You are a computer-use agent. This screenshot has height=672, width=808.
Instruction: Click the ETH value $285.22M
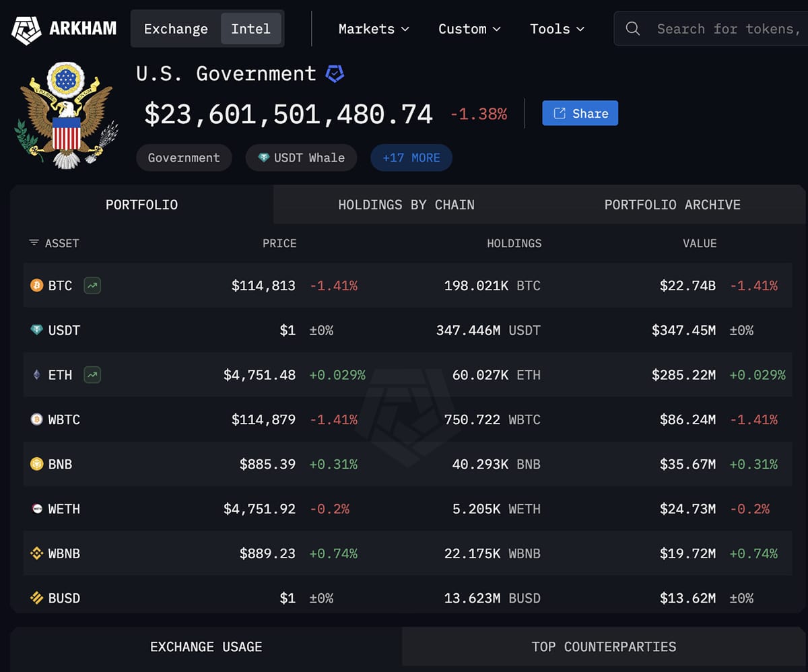[683, 375]
